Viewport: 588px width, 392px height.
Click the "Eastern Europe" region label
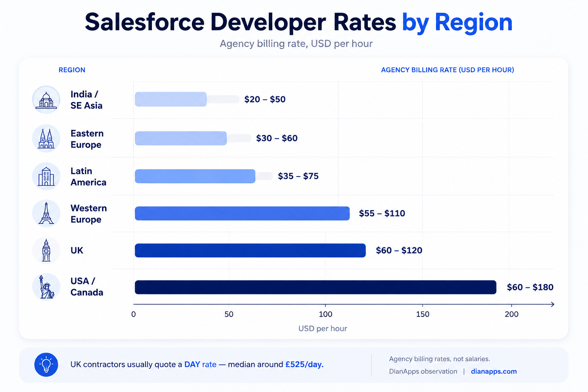87,139
